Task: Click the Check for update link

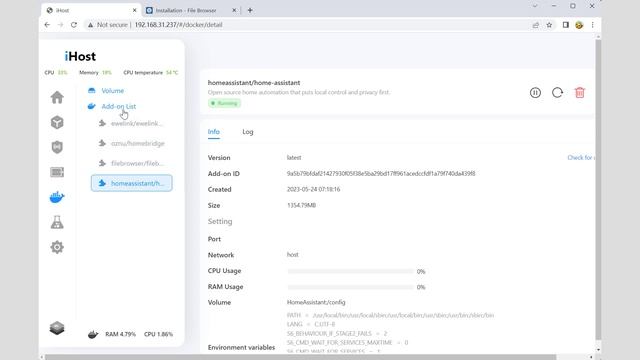Action: [x=581, y=158]
